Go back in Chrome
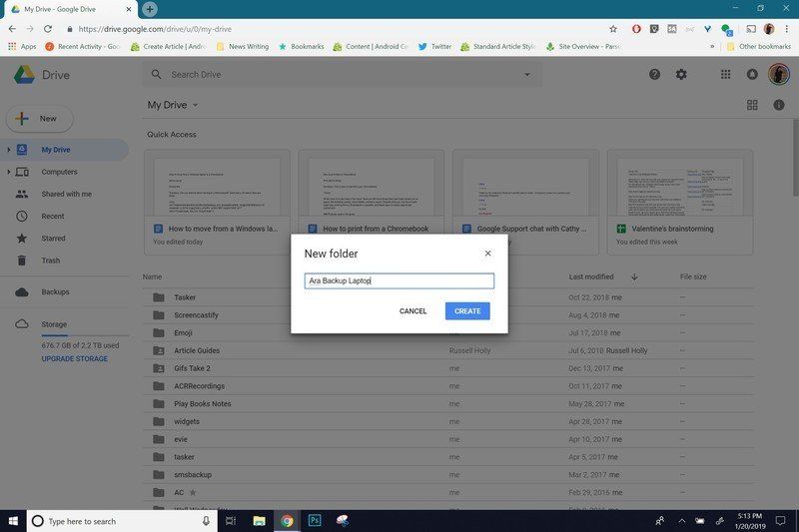 [12, 29]
